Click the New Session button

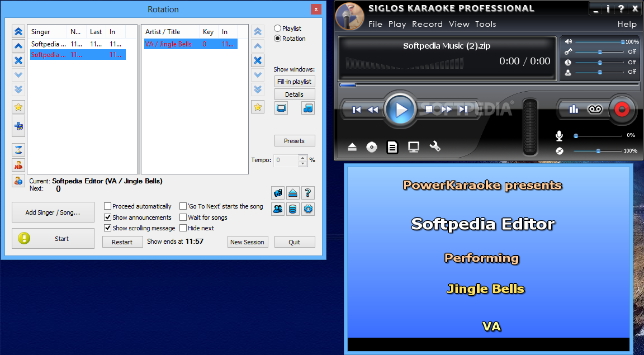[248, 242]
